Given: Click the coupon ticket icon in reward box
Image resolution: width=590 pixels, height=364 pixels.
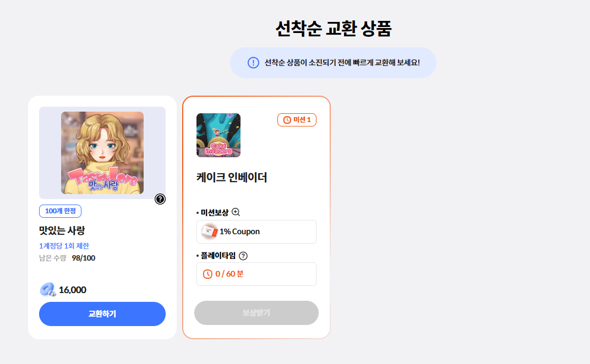Looking at the screenshot, I should (x=209, y=231).
